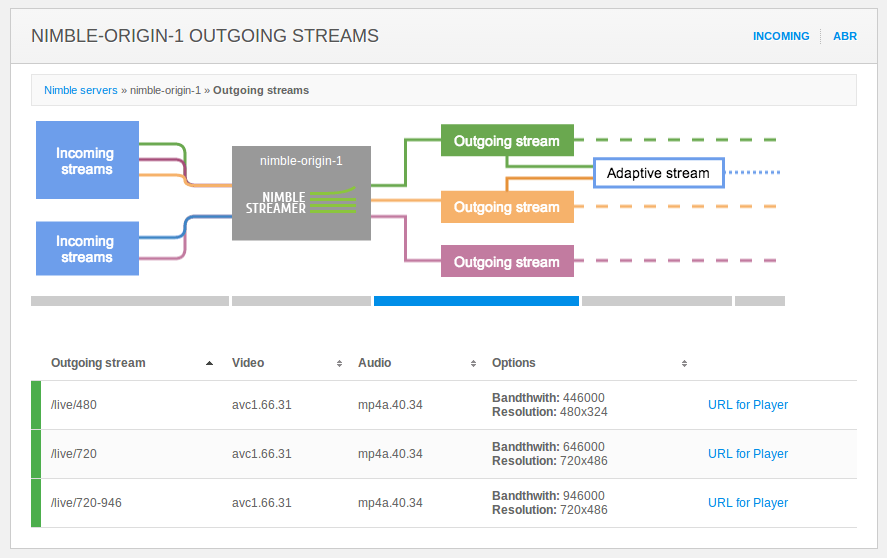Click the purple Outgoing stream block
The image size is (887, 558).
click(507, 262)
